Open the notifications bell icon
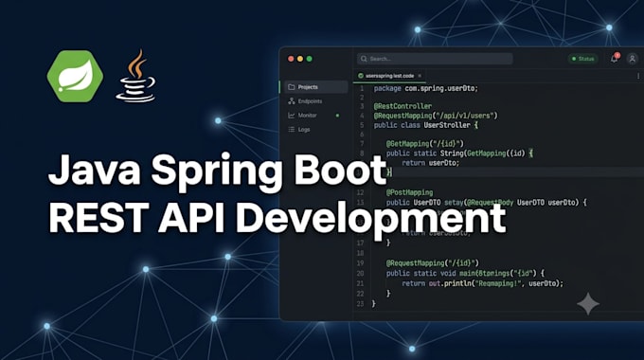This screenshot has height=360, width=644. (x=615, y=59)
